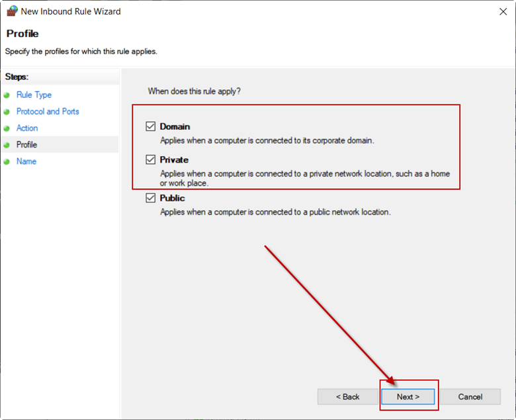This screenshot has width=516, height=420.
Task: Click green bullet beside Action step
Action: tap(7, 128)
